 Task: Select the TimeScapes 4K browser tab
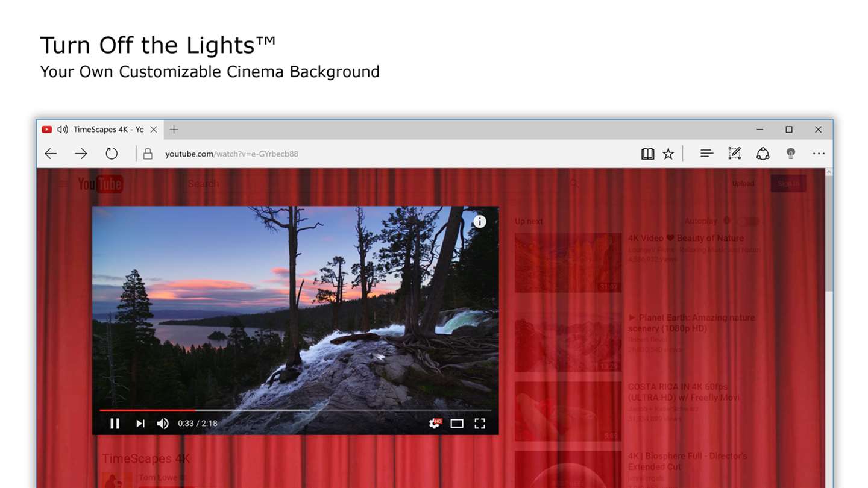click(100, 130)
